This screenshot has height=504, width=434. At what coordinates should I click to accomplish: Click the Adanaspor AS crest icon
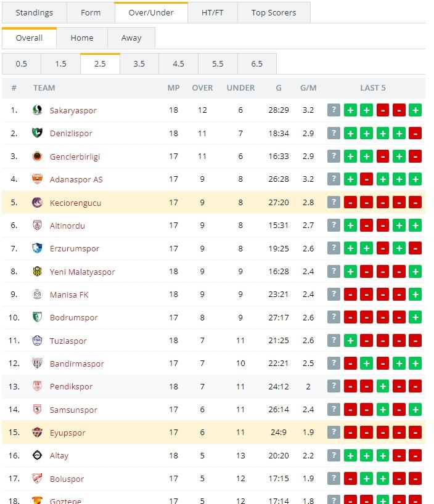coord(37,179)
